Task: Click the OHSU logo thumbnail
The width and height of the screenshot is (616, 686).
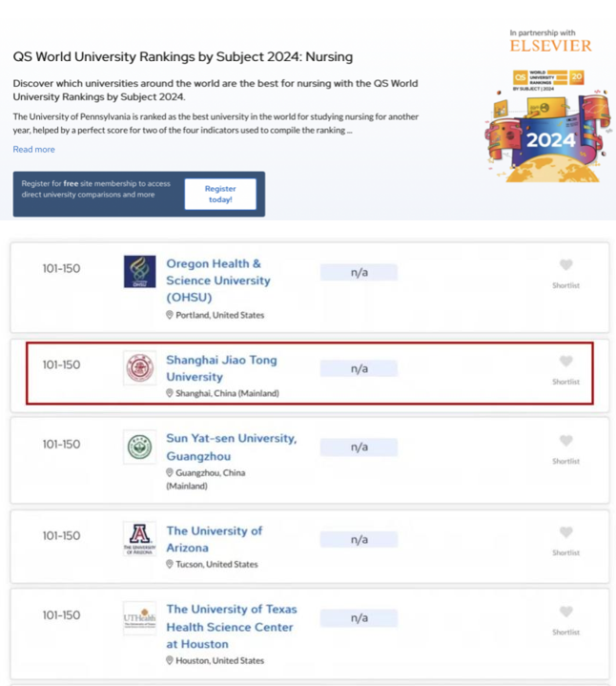Action: click(x=139, y=272)
